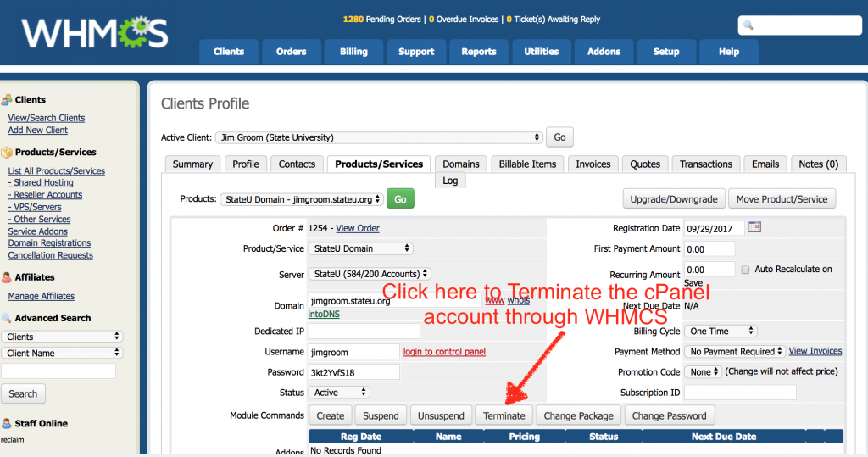Click the WHMCS logo

point(95,33)
